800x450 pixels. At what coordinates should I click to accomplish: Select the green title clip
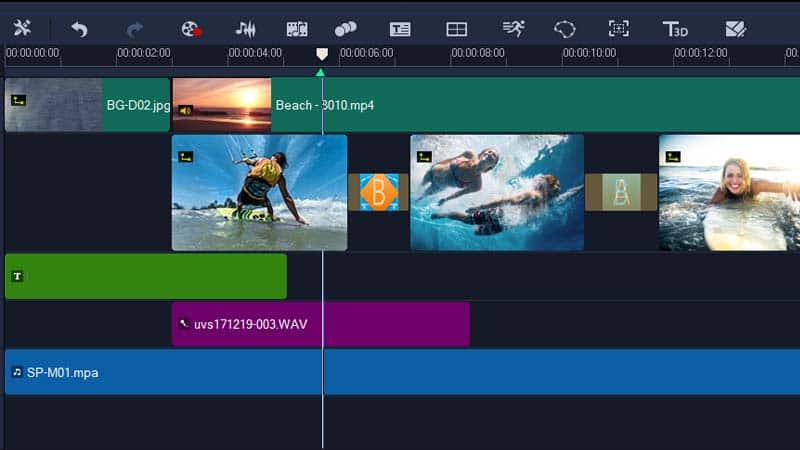(x=145, y=276)
